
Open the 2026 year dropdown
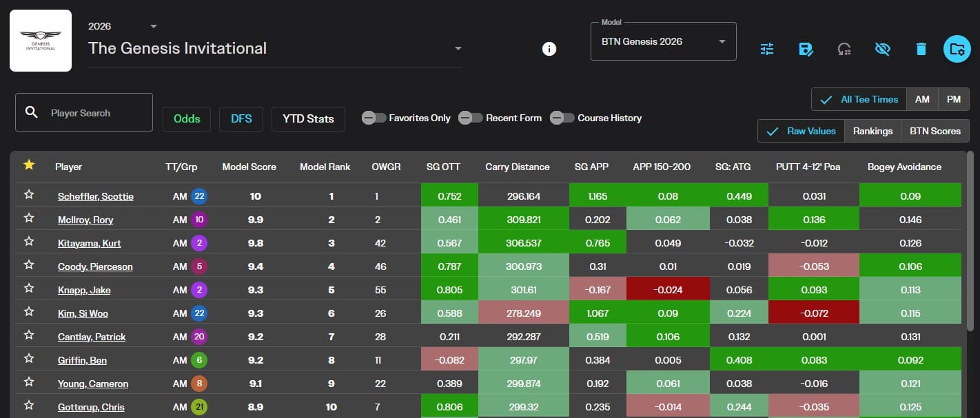[123, 26]
